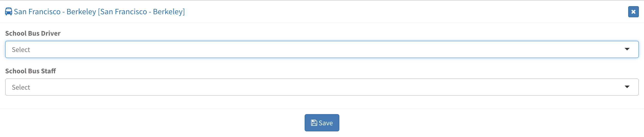
Task: Click the School Bus Driver label
Action: tap(33, 33)
